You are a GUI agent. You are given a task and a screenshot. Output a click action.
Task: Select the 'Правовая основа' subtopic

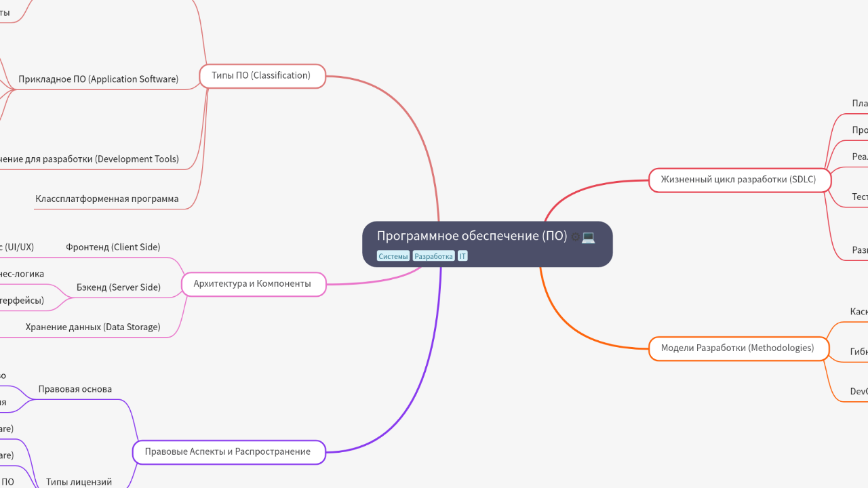click(x=75, y=390)
